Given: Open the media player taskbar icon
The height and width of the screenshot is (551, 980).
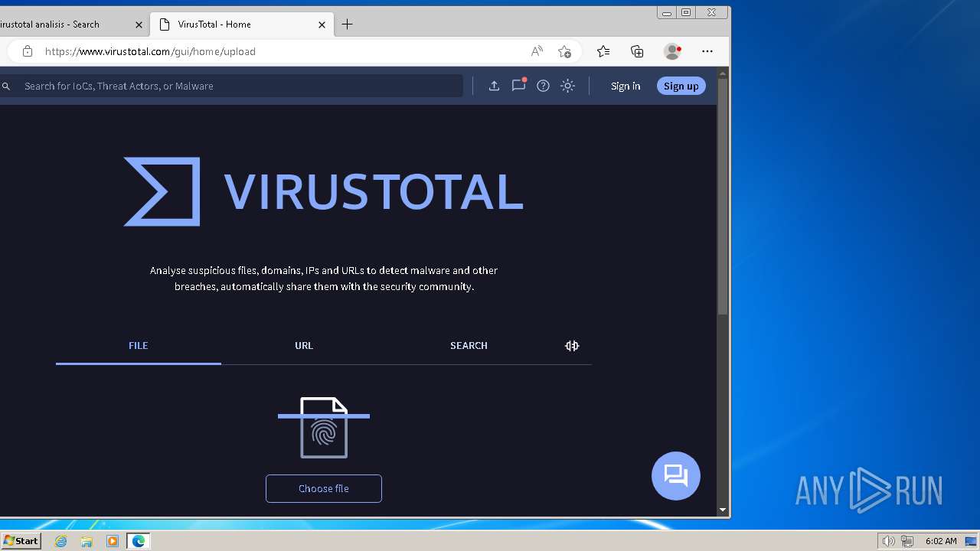Looking at the screenshot, I should pos(113,541).
